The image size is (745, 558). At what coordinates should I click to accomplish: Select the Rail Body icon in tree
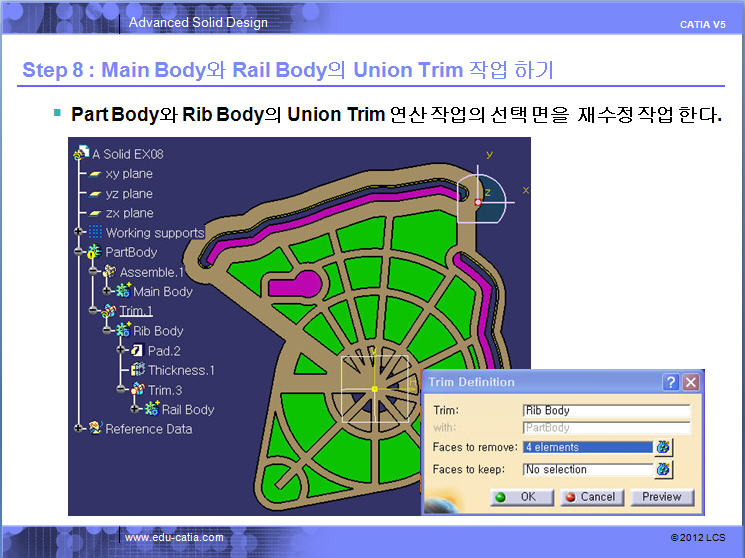click(152, 409)
